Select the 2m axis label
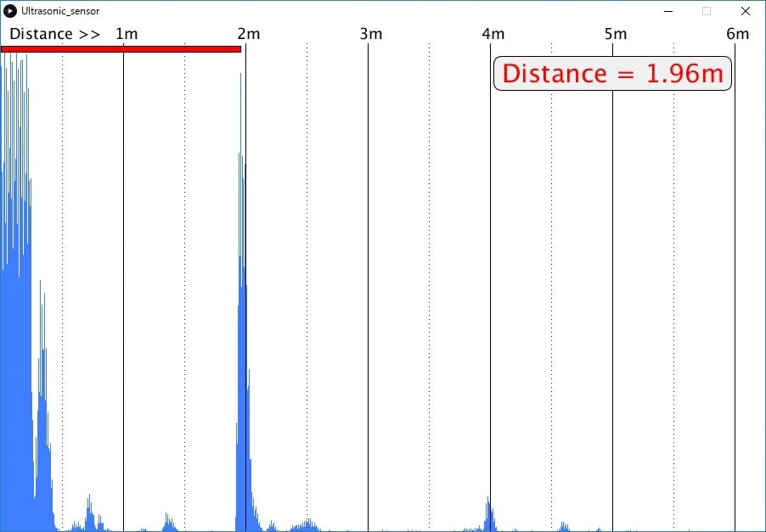This screenshot has height=532, width=766. tap(250, 34)
